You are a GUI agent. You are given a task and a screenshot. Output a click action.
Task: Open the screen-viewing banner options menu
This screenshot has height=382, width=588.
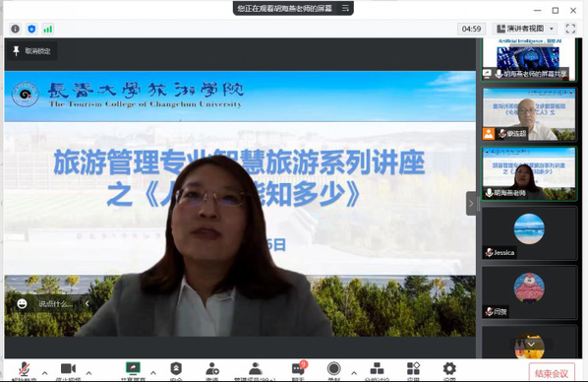(345, 8)
